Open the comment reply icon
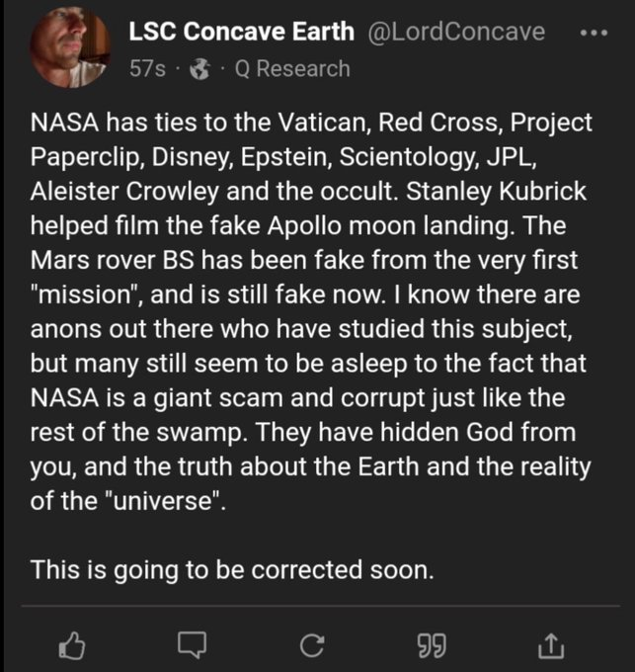Image resolution: width=635 pixels, height=672 pixels. (189, 646)
